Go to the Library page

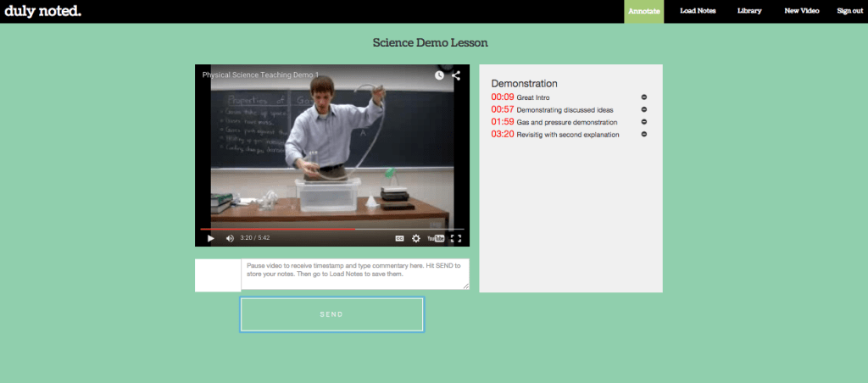749,11
